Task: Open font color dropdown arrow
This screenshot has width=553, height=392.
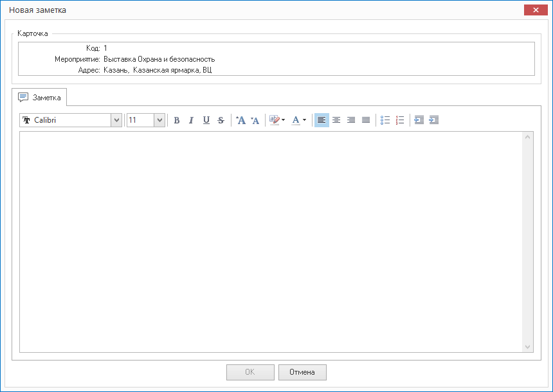Action: click(304, 120)
